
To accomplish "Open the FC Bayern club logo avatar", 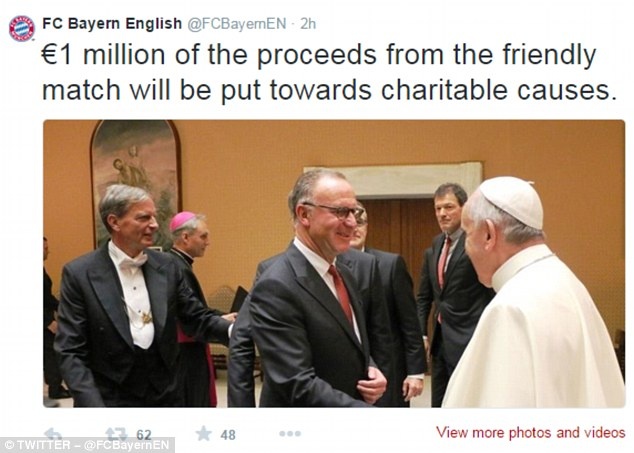I will click(21, 28).
